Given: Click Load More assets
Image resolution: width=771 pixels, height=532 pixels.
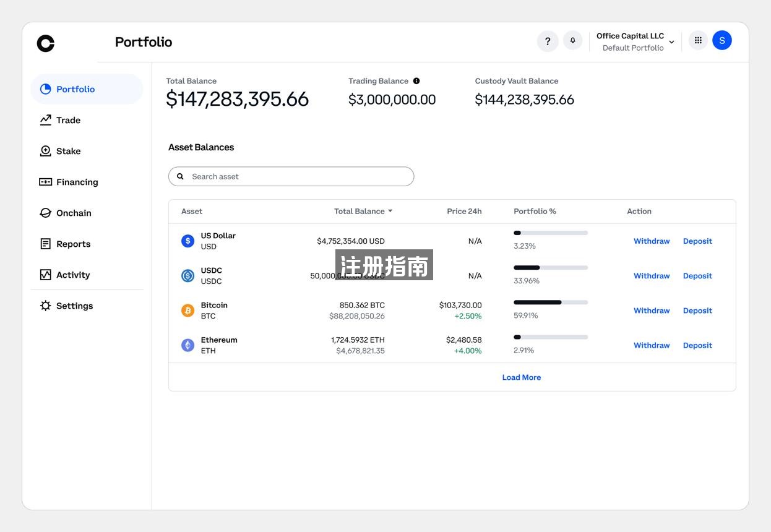Looking at the screenshot, I should pyautogui.click(x=522, y=377).
